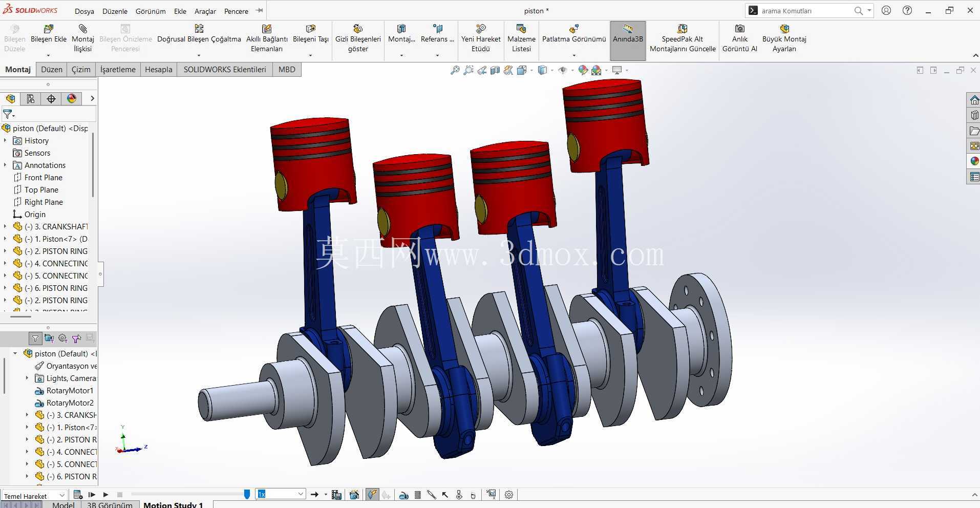Toggle the filter animated (camera) button

(49, 338)
